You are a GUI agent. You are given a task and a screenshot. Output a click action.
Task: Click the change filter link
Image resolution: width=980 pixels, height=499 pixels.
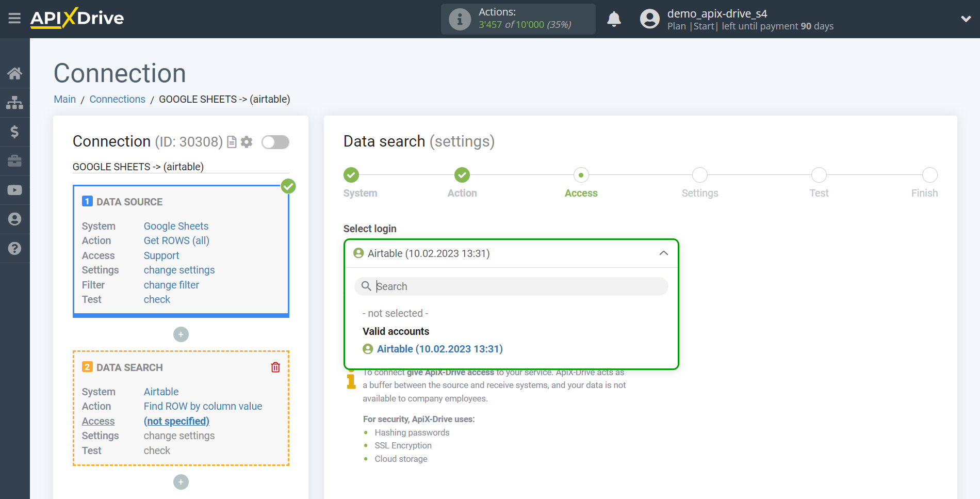pyautogui.click(x=171, y=285)
